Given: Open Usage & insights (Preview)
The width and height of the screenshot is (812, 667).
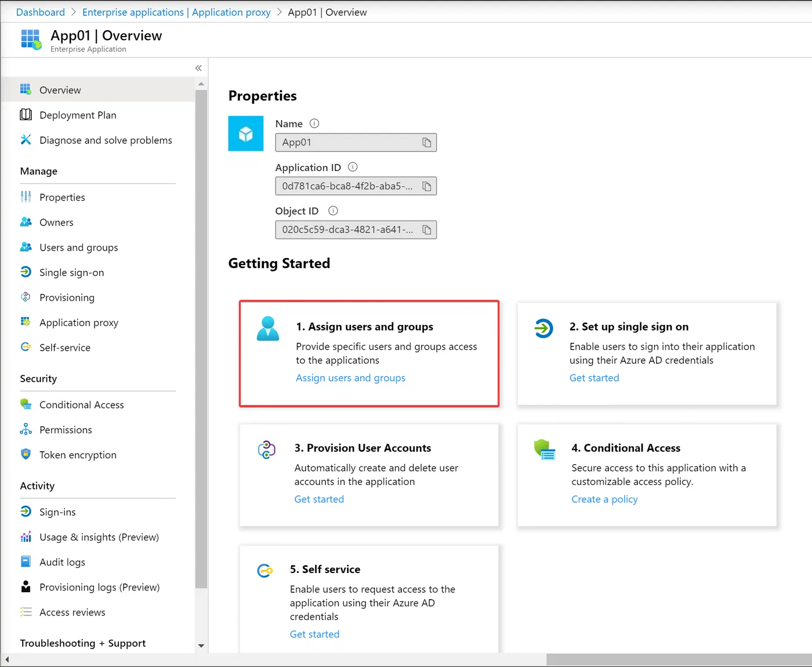Looking at the screenshot, I should pos(98,537).
